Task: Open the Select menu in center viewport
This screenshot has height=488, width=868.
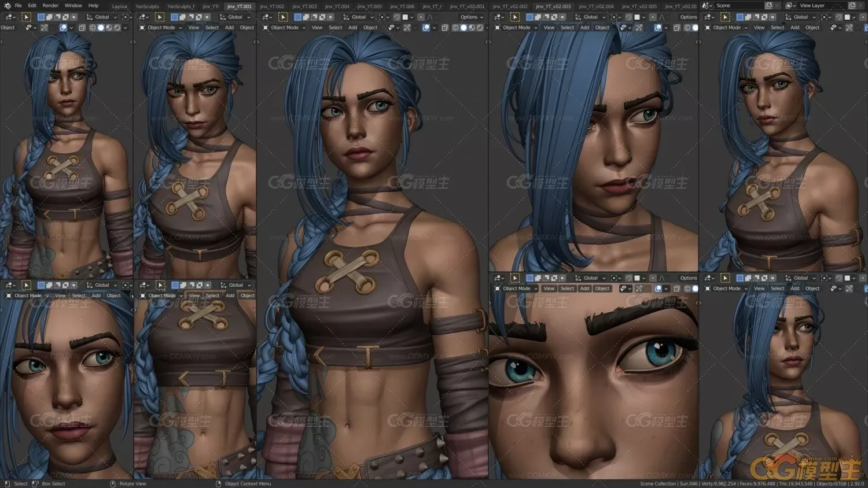Action: (336, 28)
